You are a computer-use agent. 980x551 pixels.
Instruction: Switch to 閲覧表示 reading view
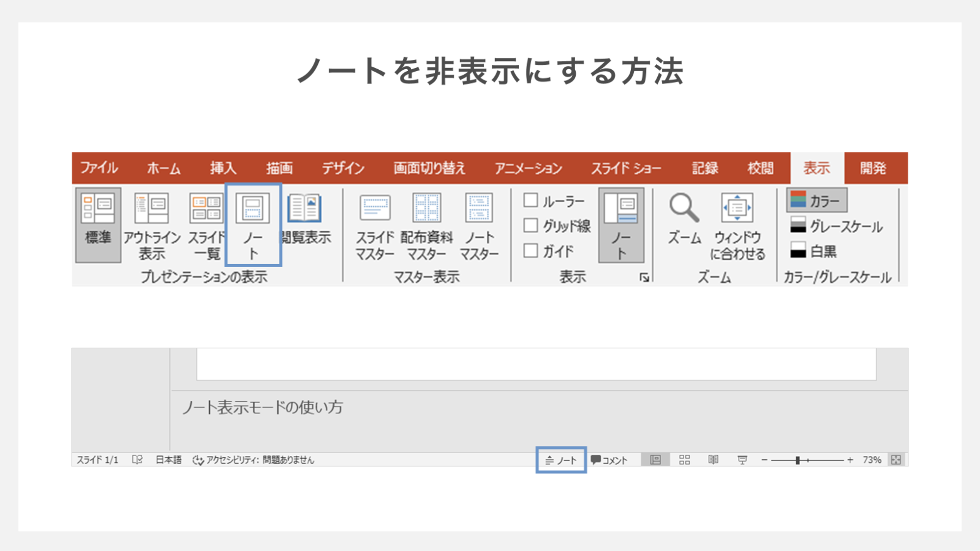tap(306, 219)
